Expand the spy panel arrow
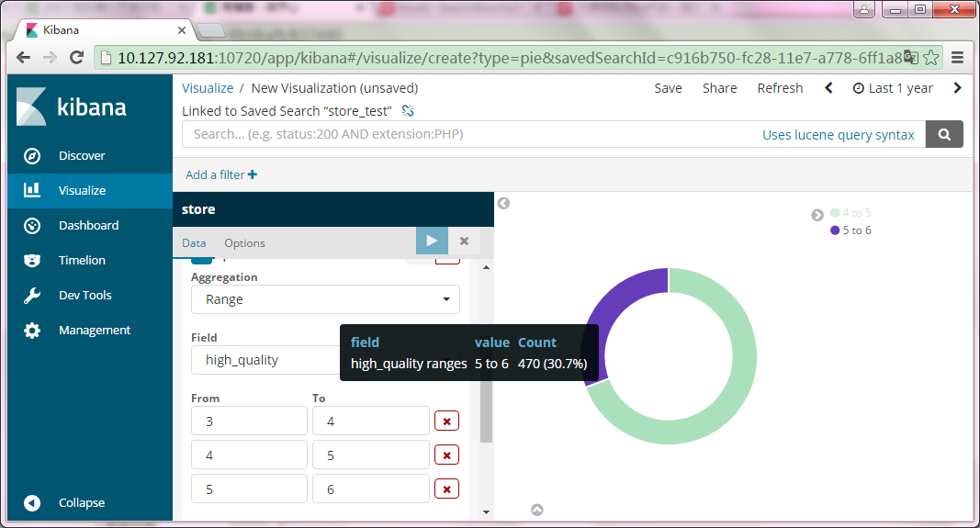 (537, 510)
